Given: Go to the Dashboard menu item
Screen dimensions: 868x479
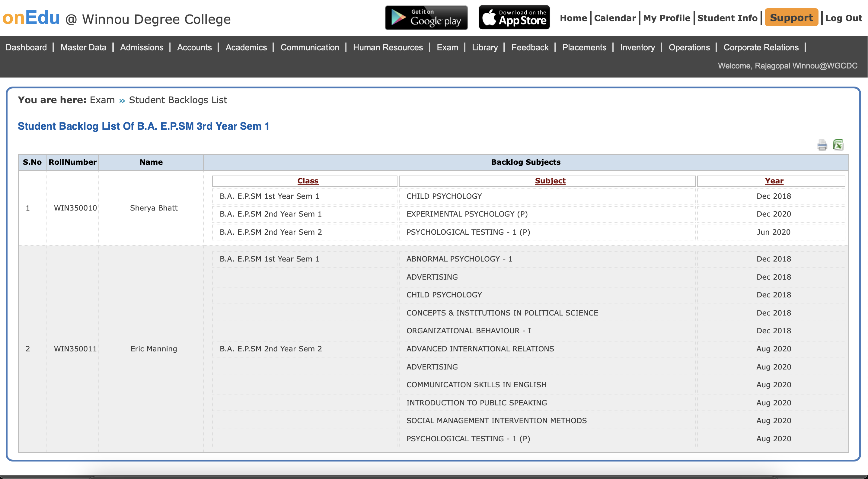Looking at the screenshot, I should pos(26,47).
